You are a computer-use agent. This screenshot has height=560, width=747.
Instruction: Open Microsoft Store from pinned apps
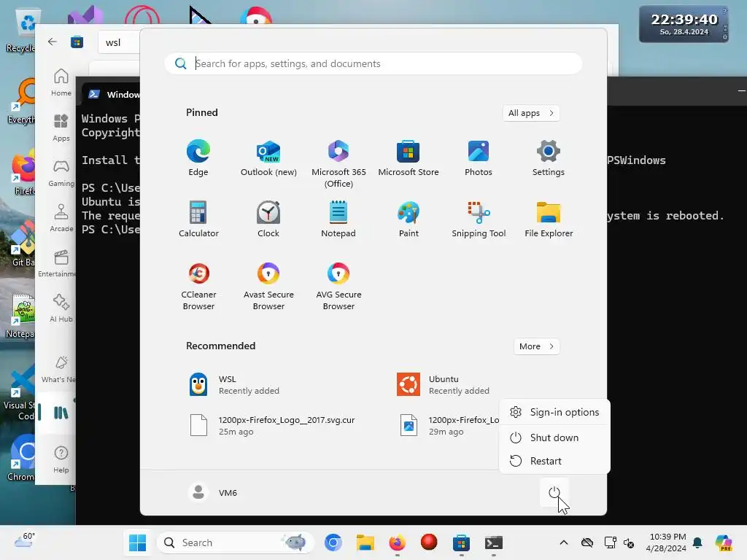click(409, 158)
